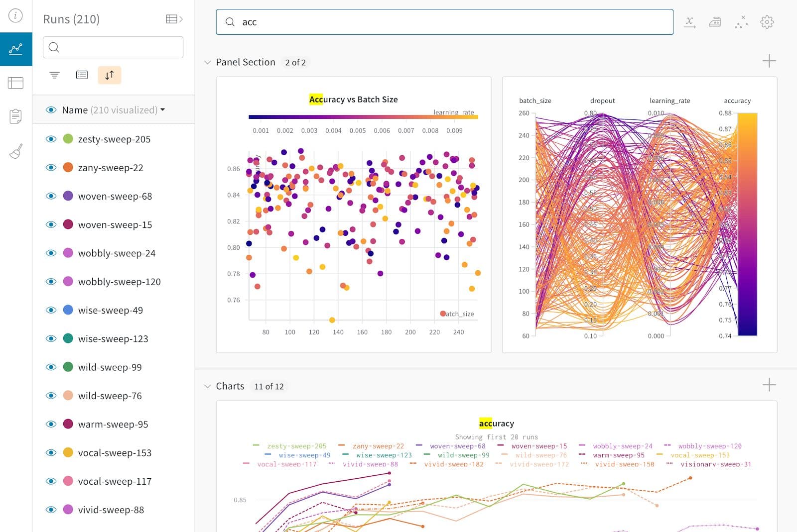This screenshot has height=532, width=797.
Task: Open the Name column dropdown
Action: click(x=163, y=110)
